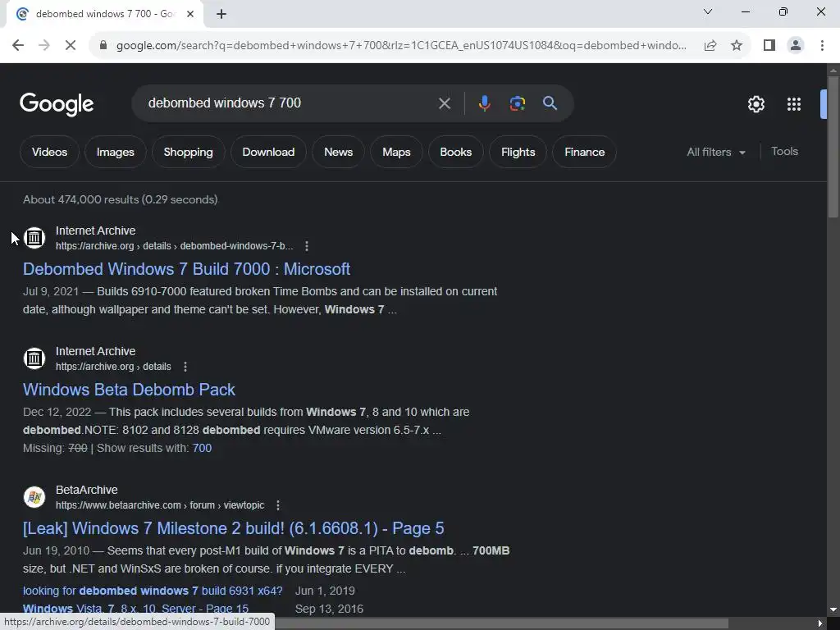Viewport: 840px width, 630px height.
Task: Open the search Tools option
Action: [x=784, y=152]
